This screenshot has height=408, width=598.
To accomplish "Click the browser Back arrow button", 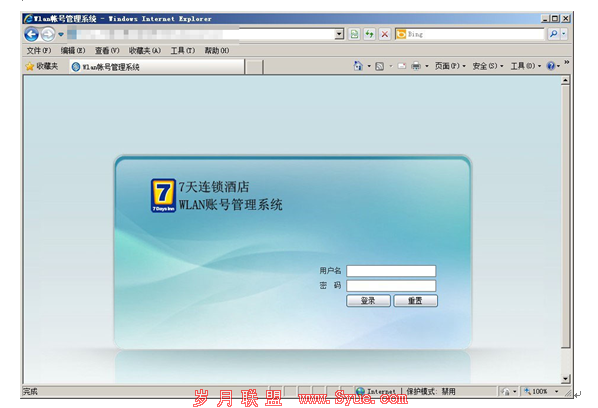I will (x=31, y=34).
